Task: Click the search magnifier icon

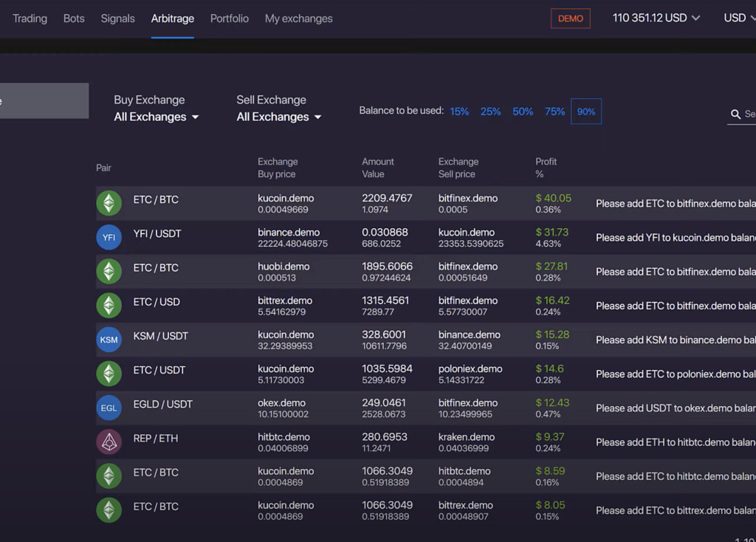Action: [735, 114]
